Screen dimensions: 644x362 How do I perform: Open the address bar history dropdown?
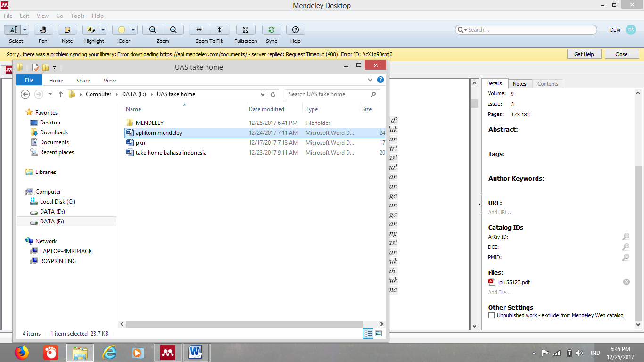click(263, 94)
